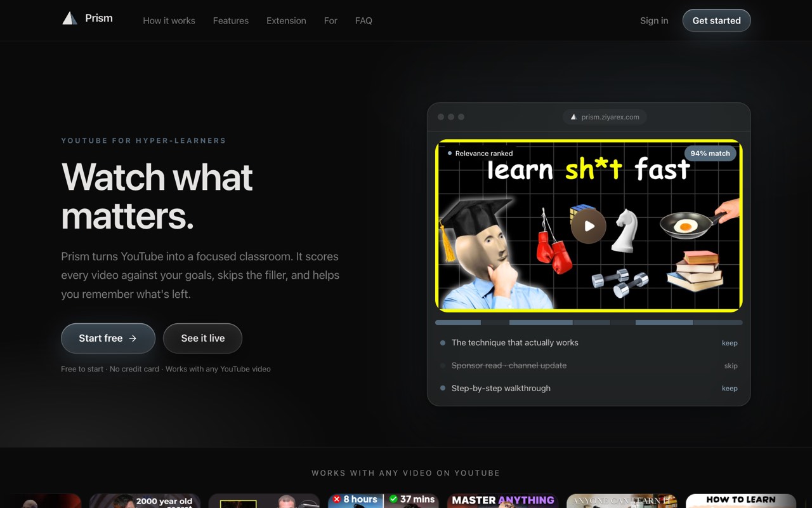Image resolution: width=812 pixels, height=508 pixels.
Task: Click the bullet dot beside walkthrough row
Action: click(443, 388)
